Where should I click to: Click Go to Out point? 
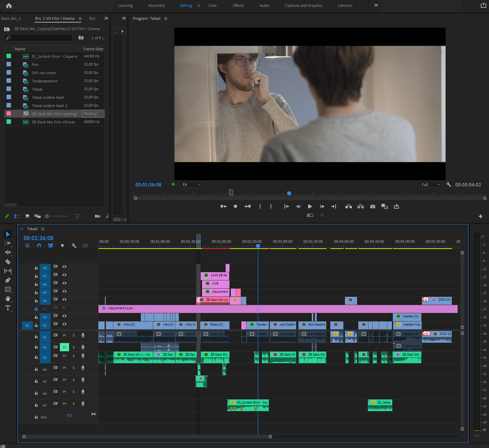coord(334,206)
